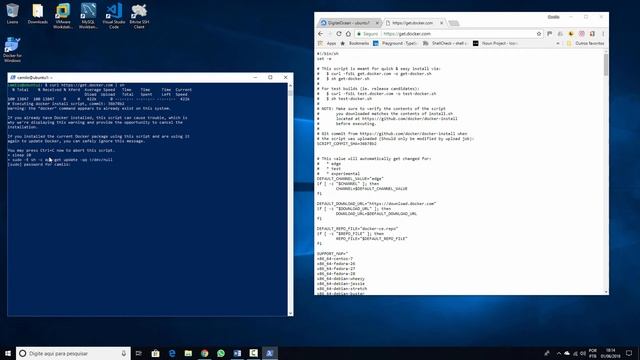Select the VMware Workstation desktop icon

(x=63, y=16)
